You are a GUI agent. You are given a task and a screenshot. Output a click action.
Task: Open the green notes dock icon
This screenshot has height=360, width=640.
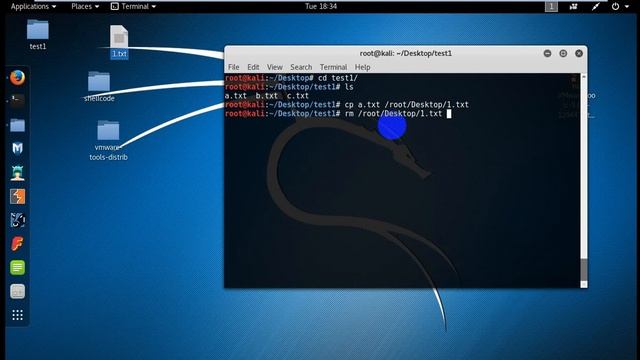(x=17, y=268)
